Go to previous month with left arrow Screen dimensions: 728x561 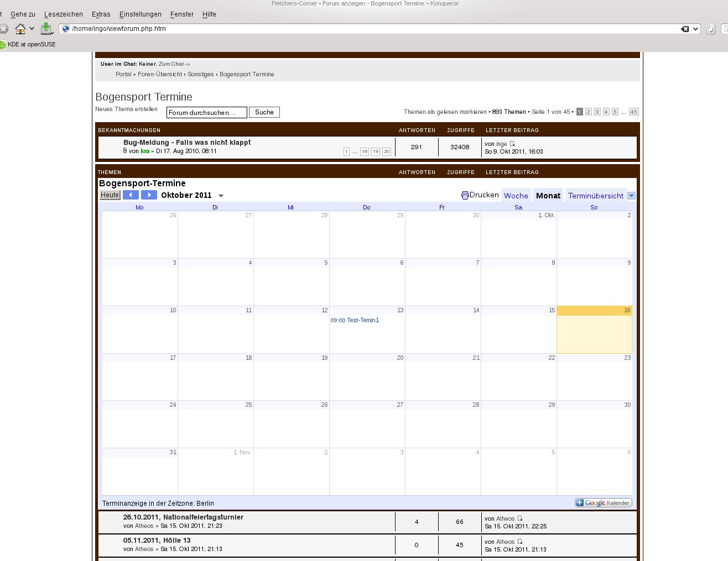(x=131, y=195)
